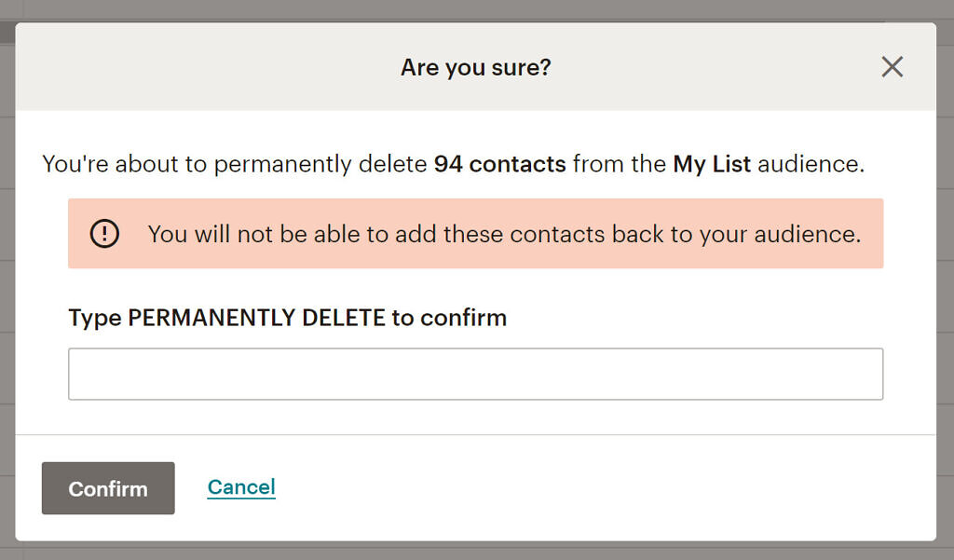This screenshot has width=954, height=560.
Task: Click inside the empty confirmation text field
Action: (x=476, y=373)
